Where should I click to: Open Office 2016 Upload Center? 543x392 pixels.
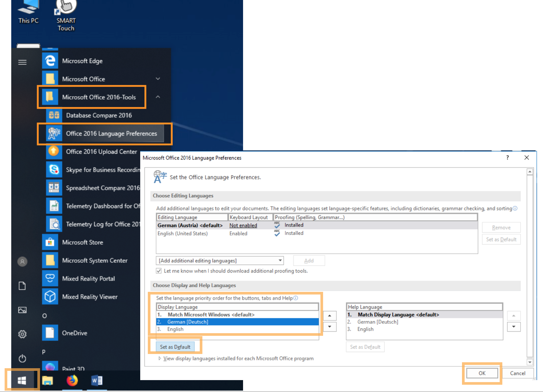93,152
